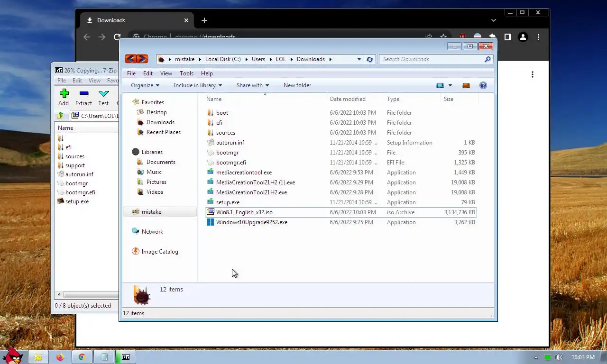The image size is (607, 364).
Task: Click the Chrome profile avatar icon
Action: [523, 37]
